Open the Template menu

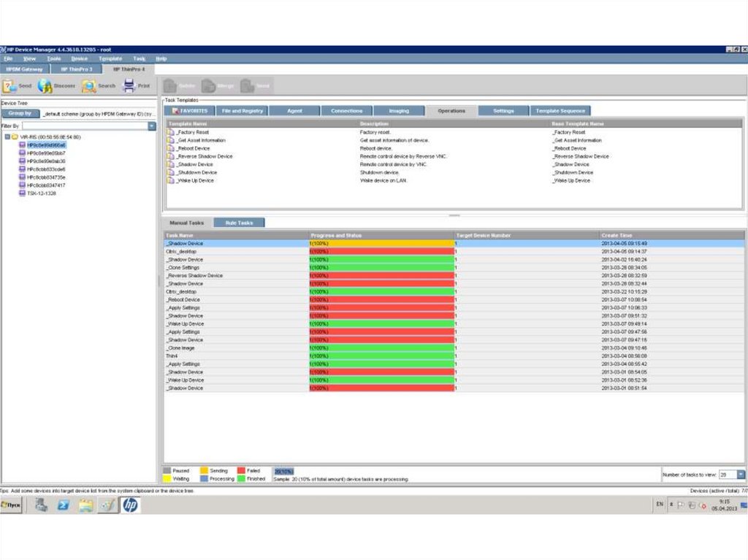[x=110, y=58]
